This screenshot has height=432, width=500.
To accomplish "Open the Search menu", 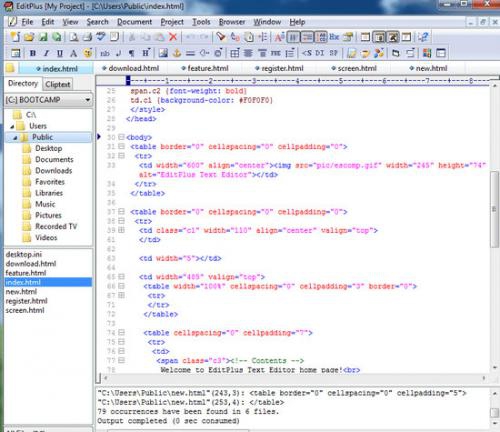I will 97,22.
